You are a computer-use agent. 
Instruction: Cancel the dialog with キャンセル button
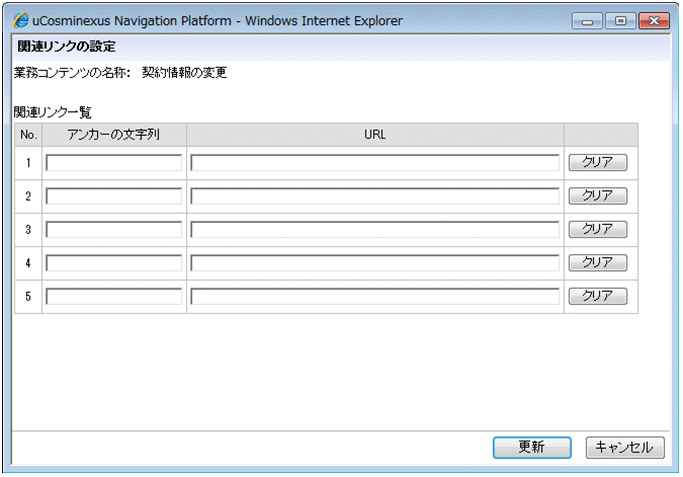(x=625, y=448)
